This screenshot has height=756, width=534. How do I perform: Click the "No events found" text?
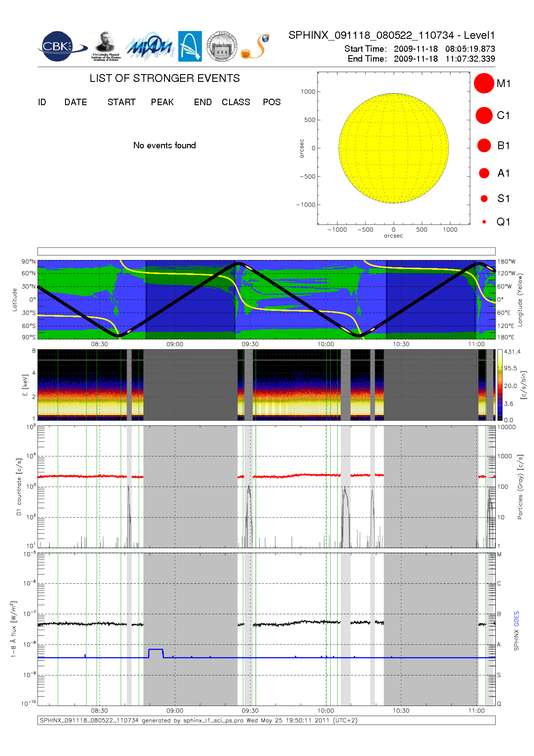tap(165, 146)
